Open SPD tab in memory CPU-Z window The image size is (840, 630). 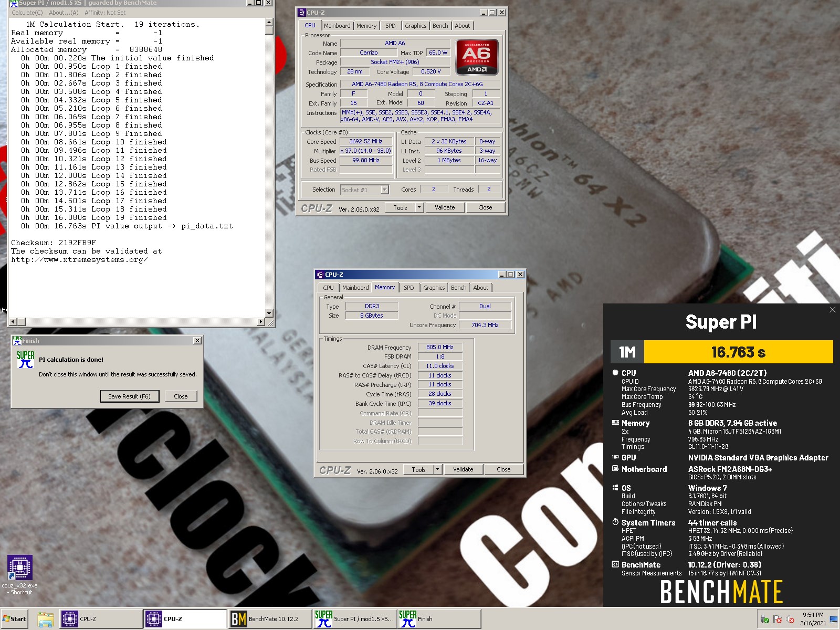pyautogui.click(x=409, y=288)
